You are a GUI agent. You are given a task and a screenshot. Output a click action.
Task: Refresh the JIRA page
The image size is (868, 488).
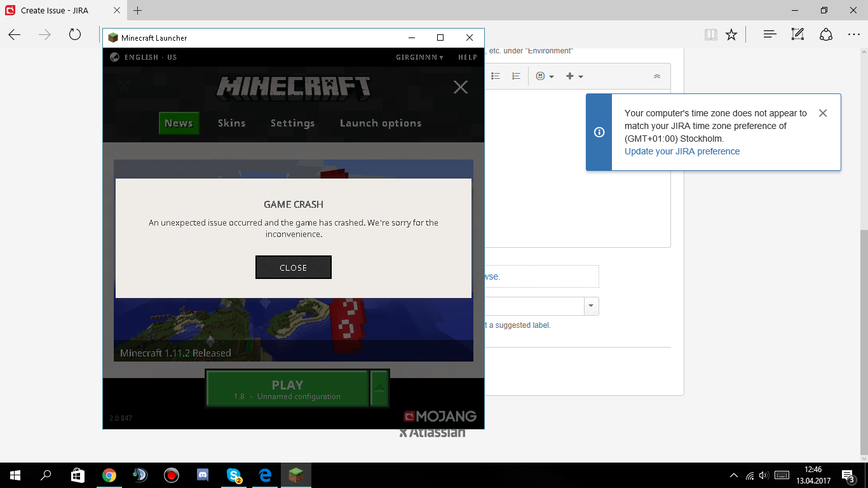(x=75, y=34)
